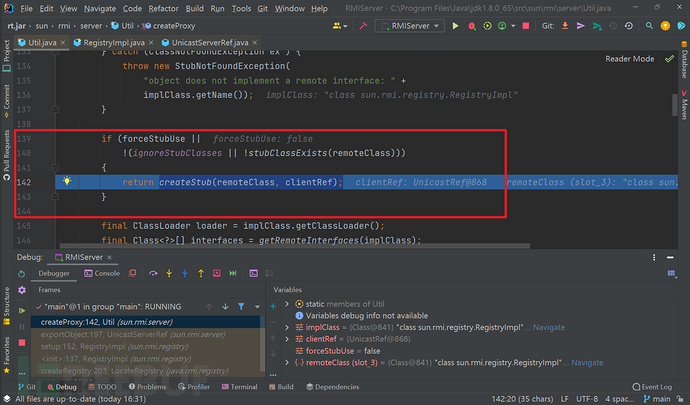
Task: Show the intention light bulb on line 142
Action: click(x=66, y=180)
